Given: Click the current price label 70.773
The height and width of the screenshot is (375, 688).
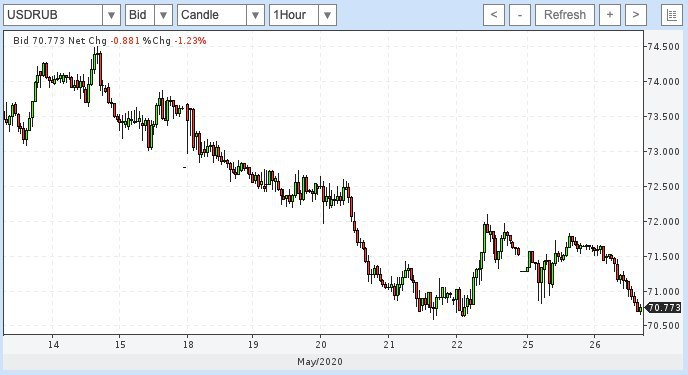Looking at the screenshot, I should click(x=664, y=307).
